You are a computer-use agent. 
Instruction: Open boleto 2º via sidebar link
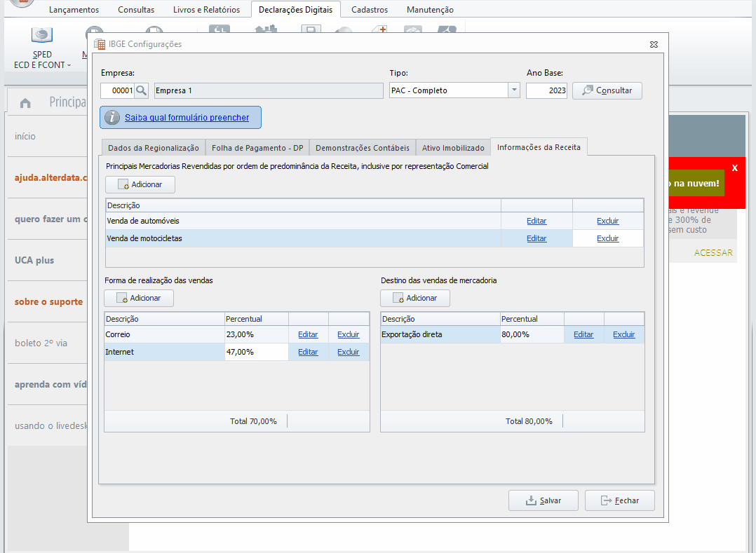[41, 343]
